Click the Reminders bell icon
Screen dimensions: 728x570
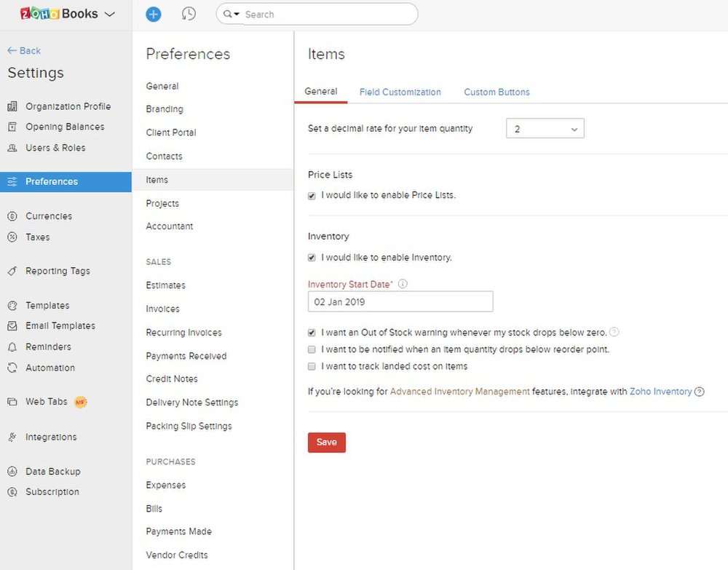point(10,347)
